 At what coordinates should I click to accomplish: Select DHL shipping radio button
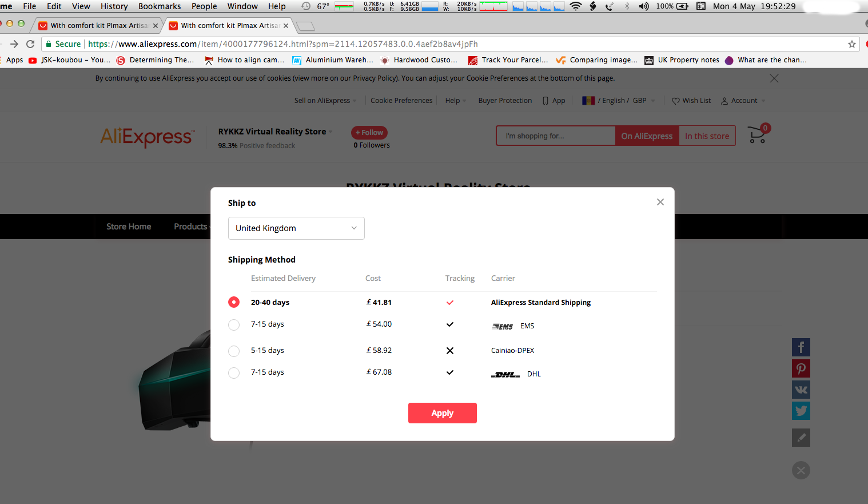point(234,373)
